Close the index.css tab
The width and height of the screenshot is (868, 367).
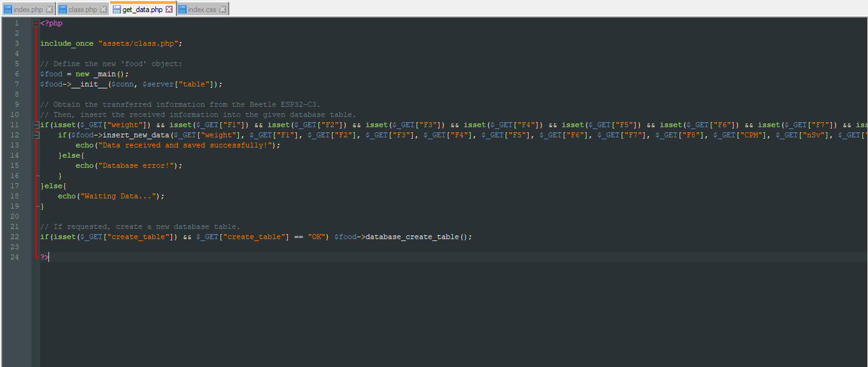pos(222,10)
